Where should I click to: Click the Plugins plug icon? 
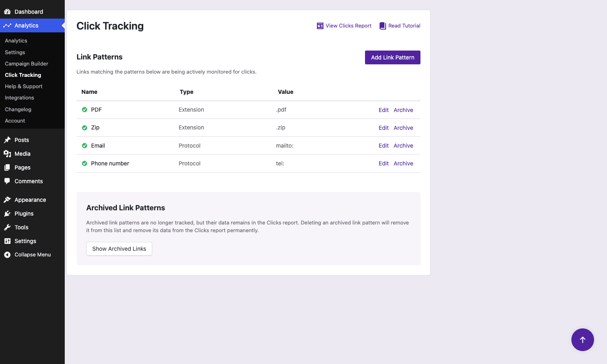(7, 214)
